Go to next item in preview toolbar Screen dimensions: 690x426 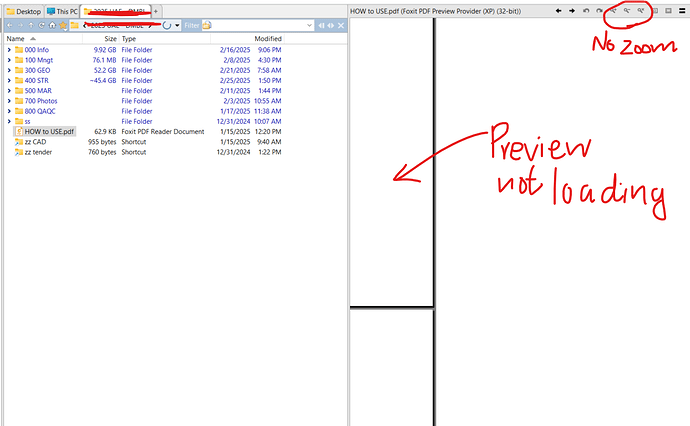click(x=572, y=11)
